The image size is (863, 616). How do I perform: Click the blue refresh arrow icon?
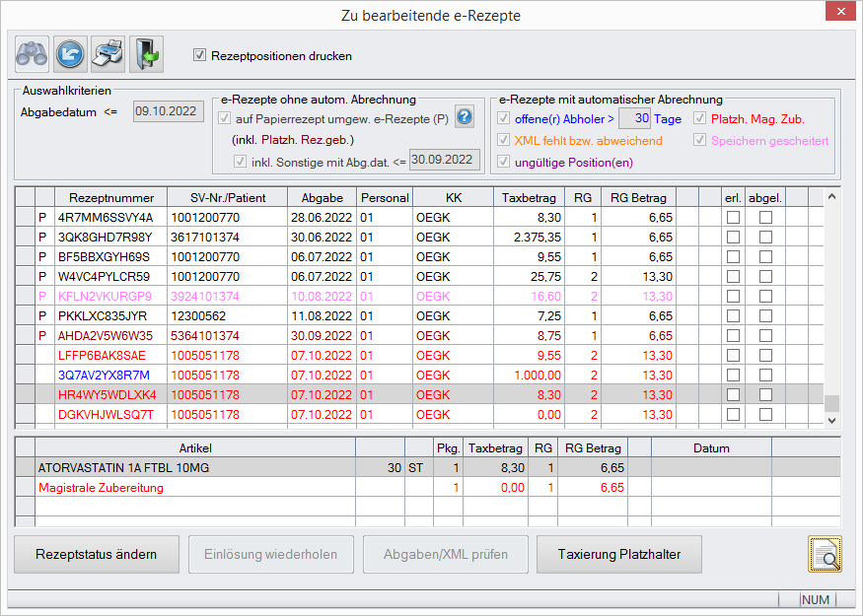(70, 52)
